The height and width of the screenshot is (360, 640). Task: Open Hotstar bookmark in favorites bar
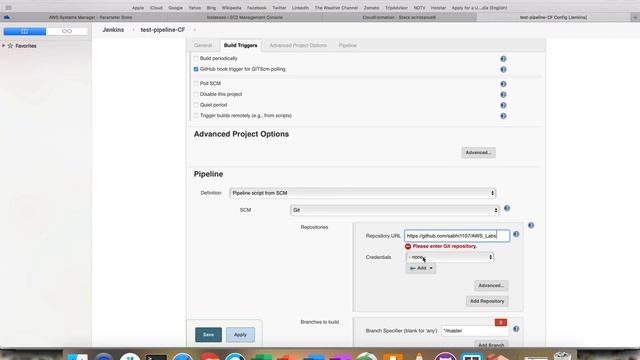tap(438, 8)
